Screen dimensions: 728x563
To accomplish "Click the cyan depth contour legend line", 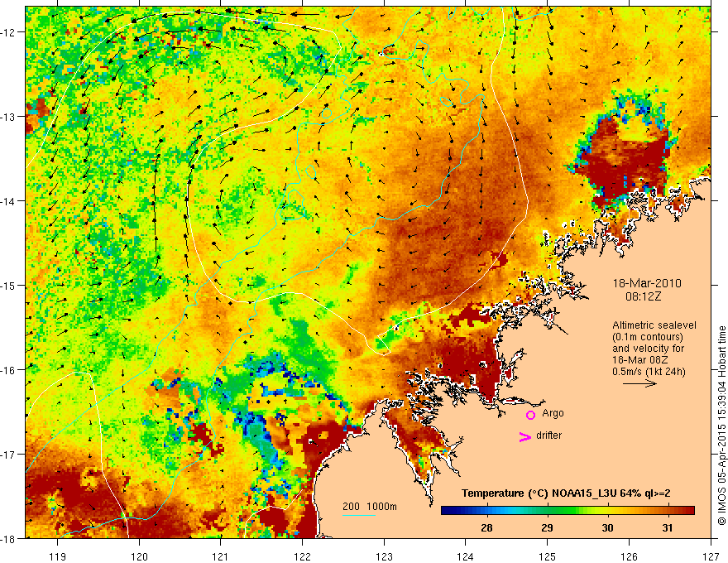I will [x=359, y=515].
